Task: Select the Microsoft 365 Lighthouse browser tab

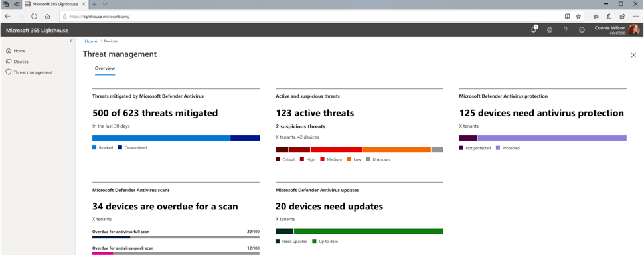Action: tap(56, 4)
